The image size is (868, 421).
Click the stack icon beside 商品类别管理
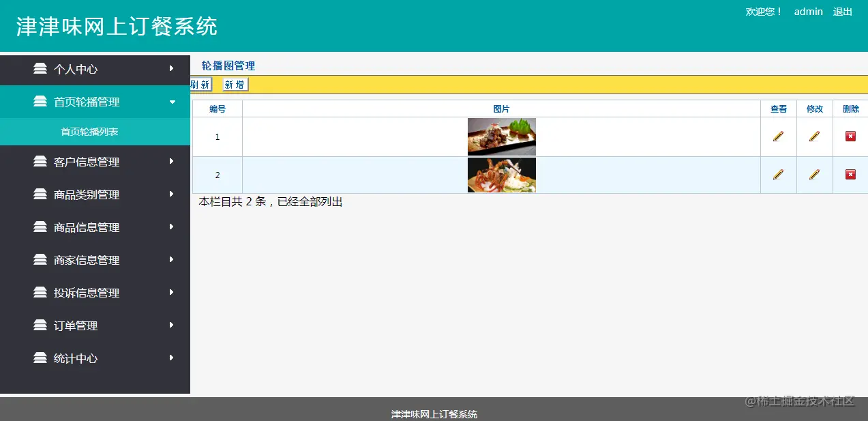pyautogui.click(x=40, y=194)
